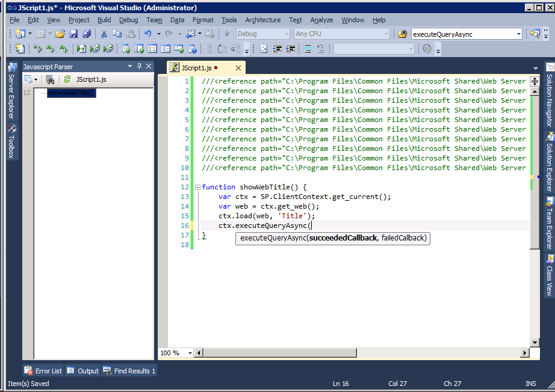
Task: Open the Error List tab
Action: point(43,371)
